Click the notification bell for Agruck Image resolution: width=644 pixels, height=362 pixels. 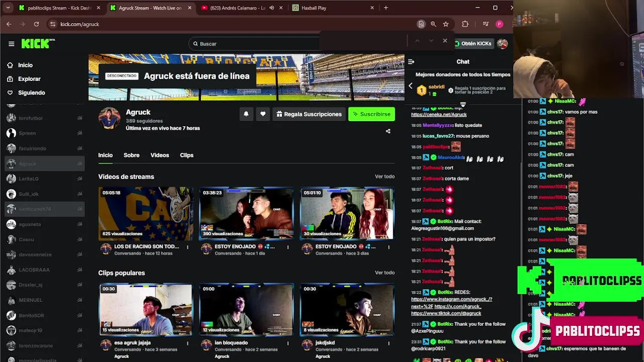tap(246, 114)
